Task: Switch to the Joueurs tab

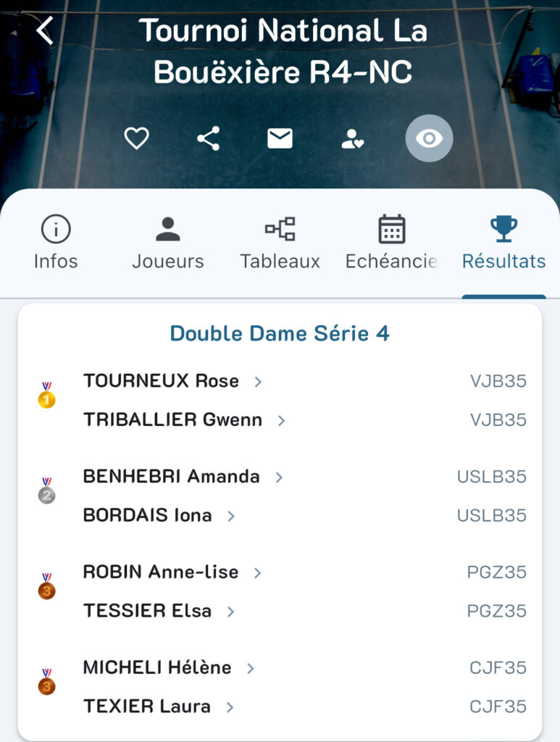Action: pos(168,243)
